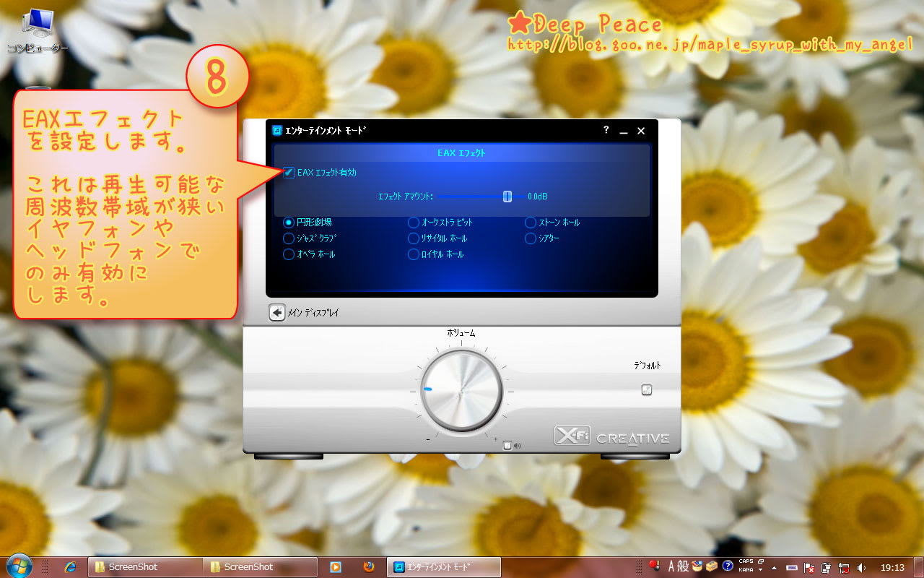Image resolution: width=924 pixels, height=578 pixels.
Task: Change conversion mode via the 般 icon
Action: (682, 566)
